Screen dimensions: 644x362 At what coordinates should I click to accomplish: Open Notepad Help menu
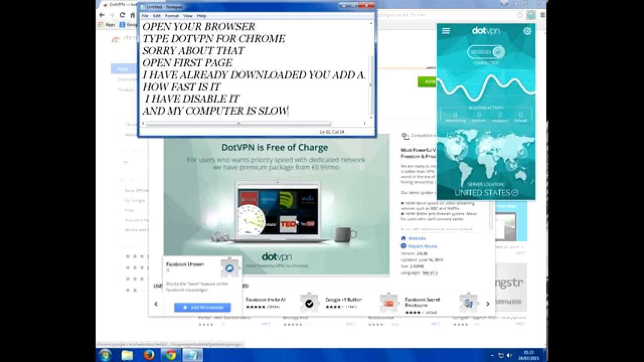tap(202, 16)
